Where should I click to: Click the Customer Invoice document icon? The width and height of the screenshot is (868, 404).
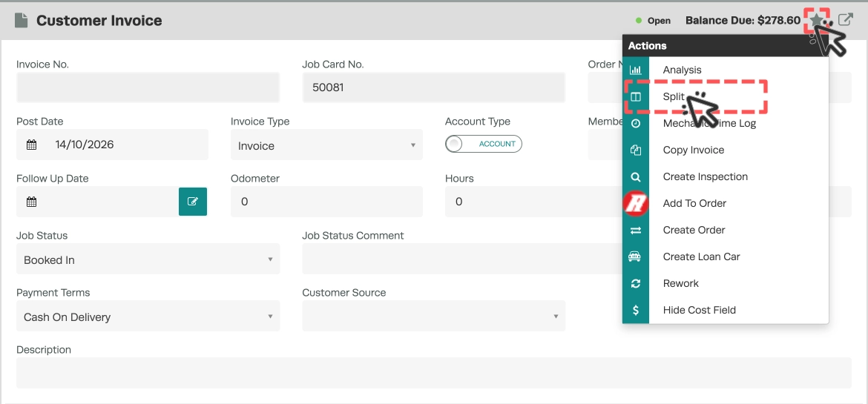point(21,21)
